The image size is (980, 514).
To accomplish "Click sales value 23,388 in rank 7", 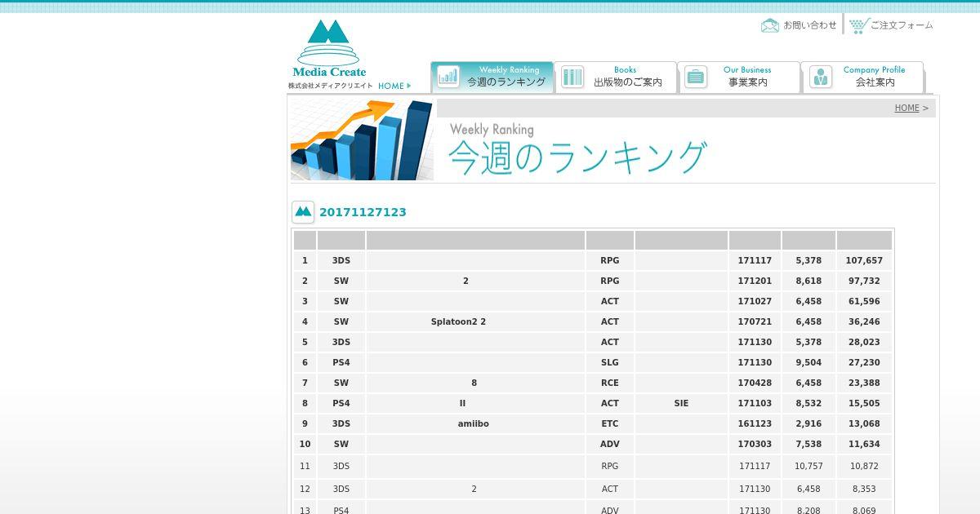I will tap(864, 383).
